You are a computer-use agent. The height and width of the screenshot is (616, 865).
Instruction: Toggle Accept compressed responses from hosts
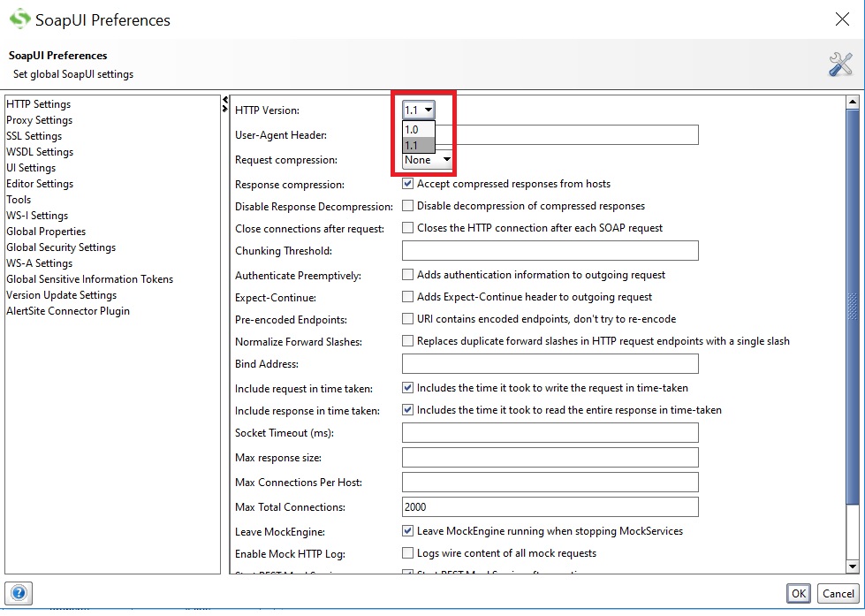click(x=407, y=184)
